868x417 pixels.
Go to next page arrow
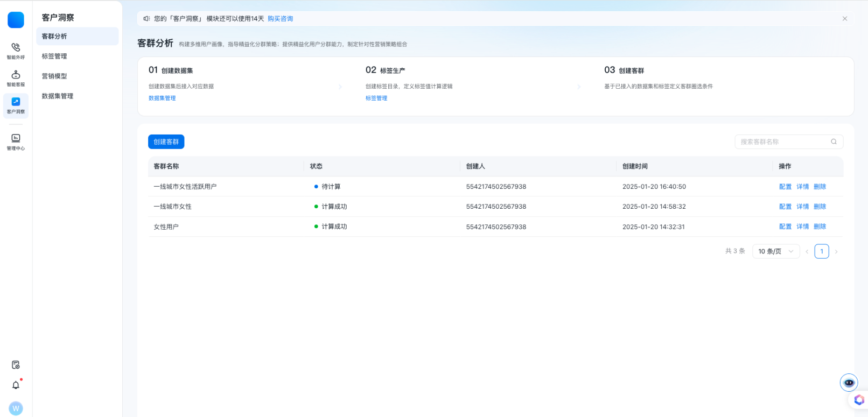pos(836,252)
